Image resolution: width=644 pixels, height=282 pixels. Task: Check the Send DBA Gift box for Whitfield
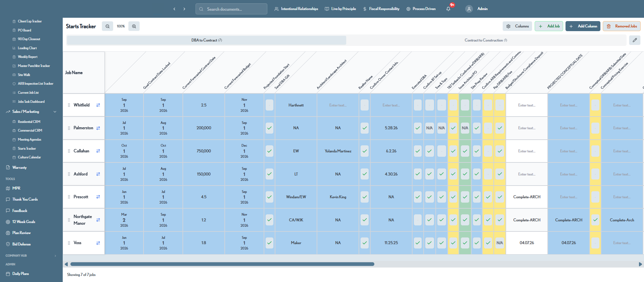pos(269,105)
